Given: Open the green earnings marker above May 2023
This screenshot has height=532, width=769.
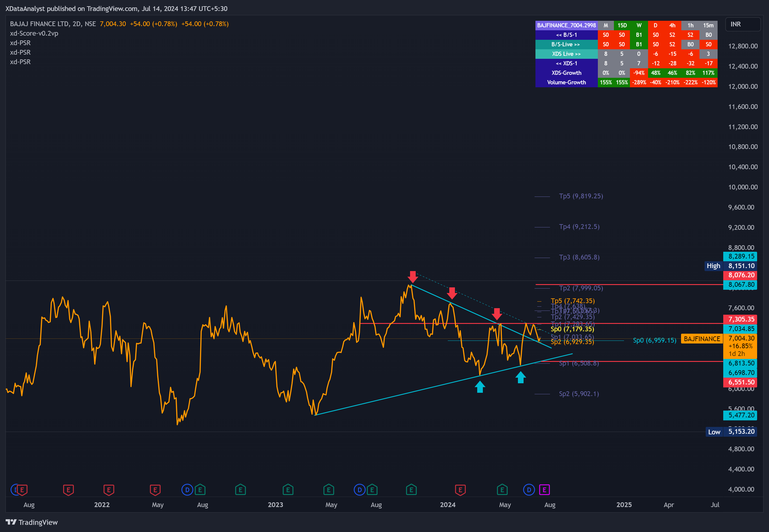Looking at the screenshot, I should point(329,490).
